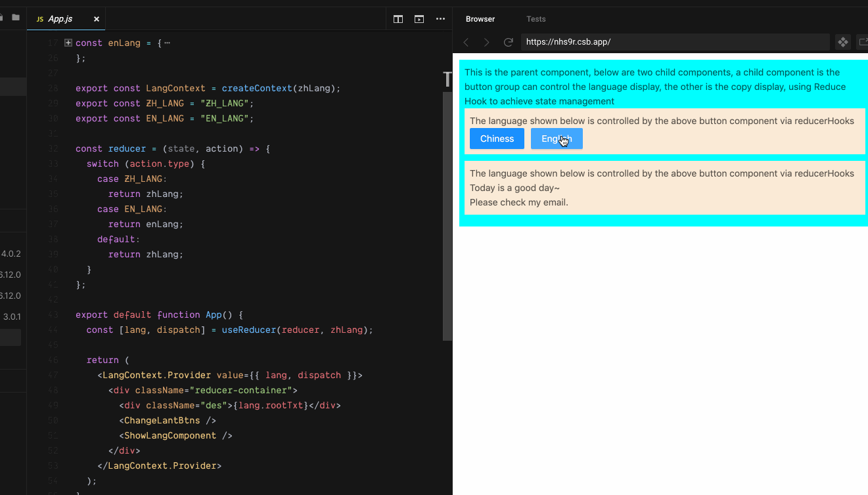Click the 4.0.2 version in the sidebar
Viewport: 868px width, 495px height.
11,253
